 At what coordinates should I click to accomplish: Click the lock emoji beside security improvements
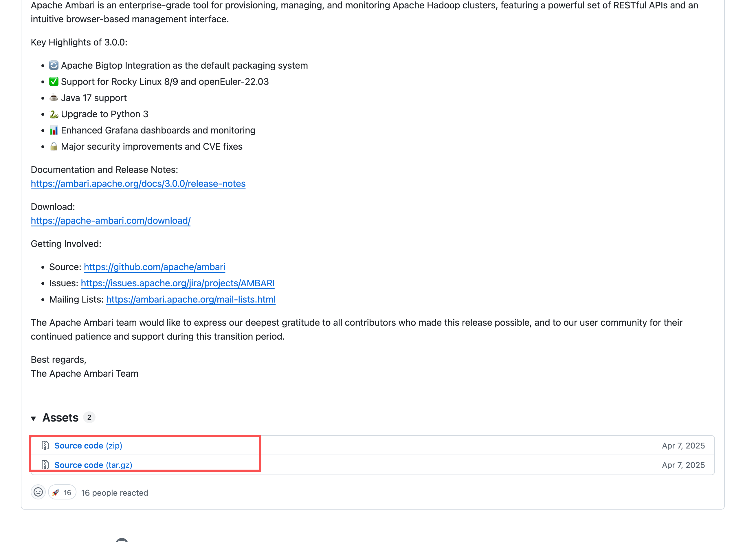pyautogui.click(x=54, y=147)
